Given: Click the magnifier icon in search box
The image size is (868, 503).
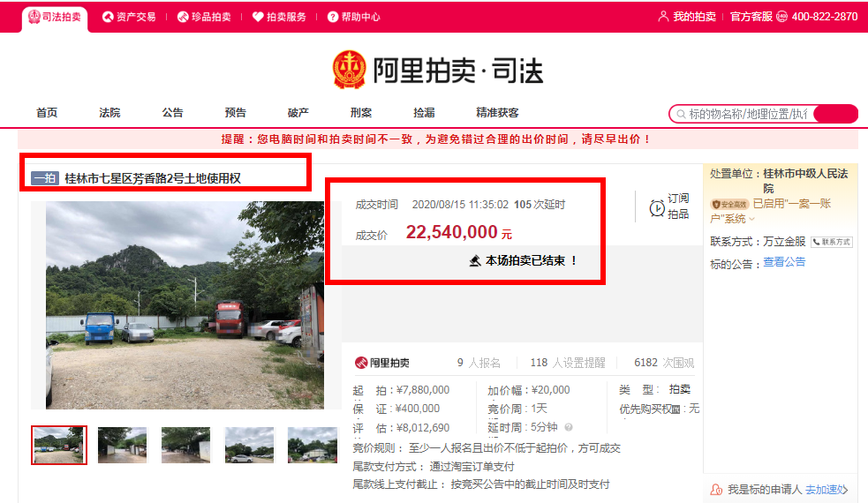Looking at the screenshot, I should (x=681, y=114).
